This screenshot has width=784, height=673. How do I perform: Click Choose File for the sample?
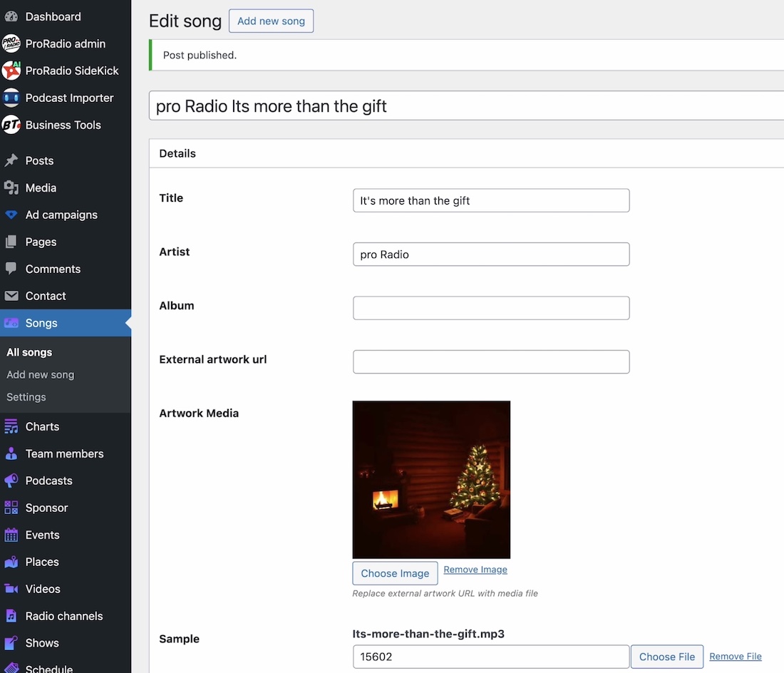pyautogui.click(x=666, y=657)
